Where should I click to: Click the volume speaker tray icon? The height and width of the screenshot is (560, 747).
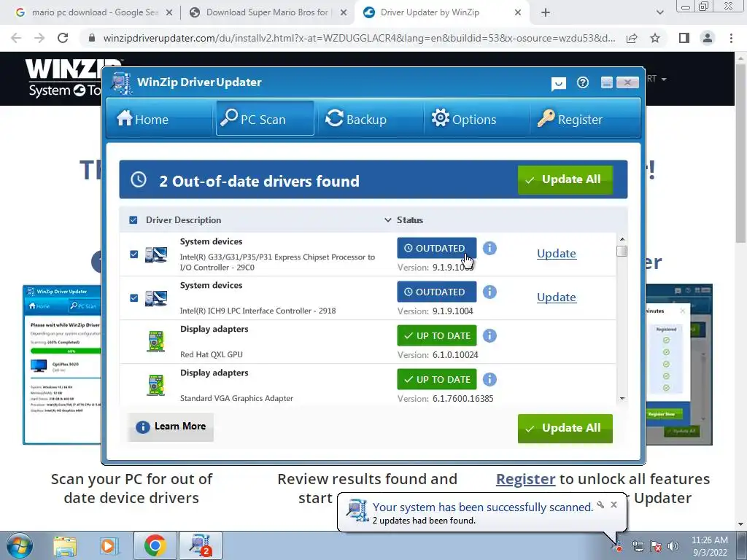point(673,547)
